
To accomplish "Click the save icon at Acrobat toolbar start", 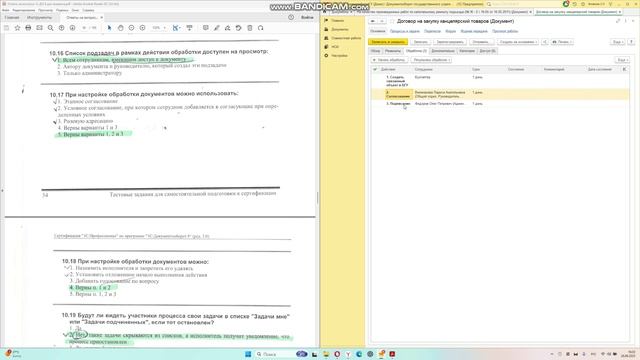I will click(x=7, y=28).
